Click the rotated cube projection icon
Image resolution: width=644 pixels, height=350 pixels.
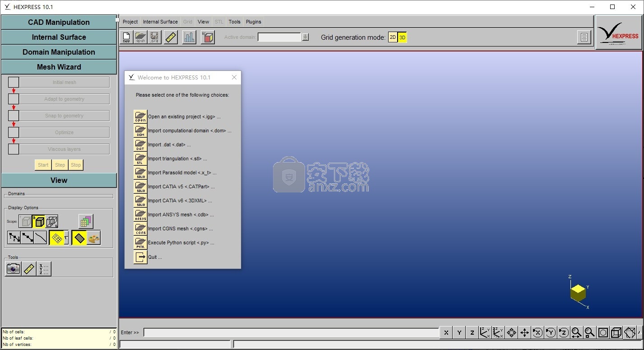(x=630, y=333)
